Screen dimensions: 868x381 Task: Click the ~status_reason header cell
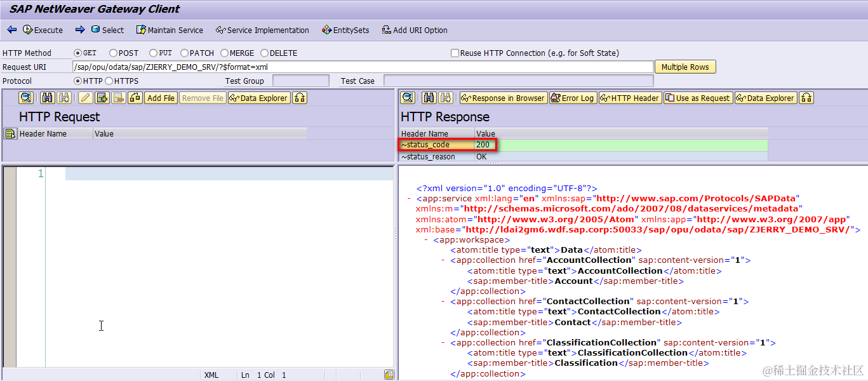437,157
